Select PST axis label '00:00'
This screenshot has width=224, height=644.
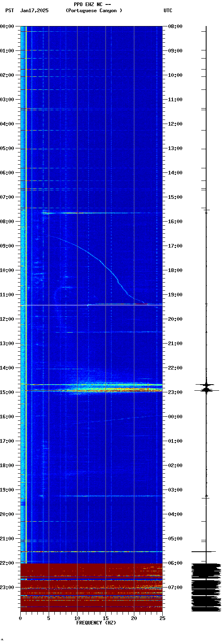[x=7, y=26]
